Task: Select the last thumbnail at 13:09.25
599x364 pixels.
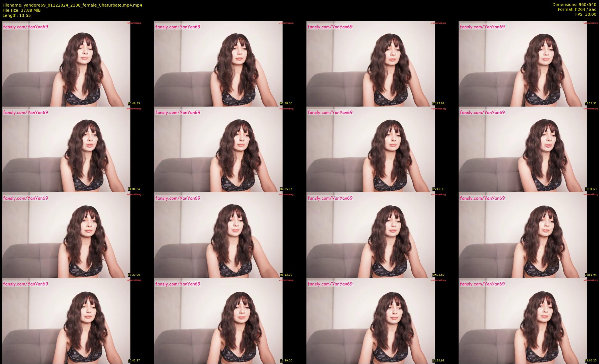Action: point(528,321)
